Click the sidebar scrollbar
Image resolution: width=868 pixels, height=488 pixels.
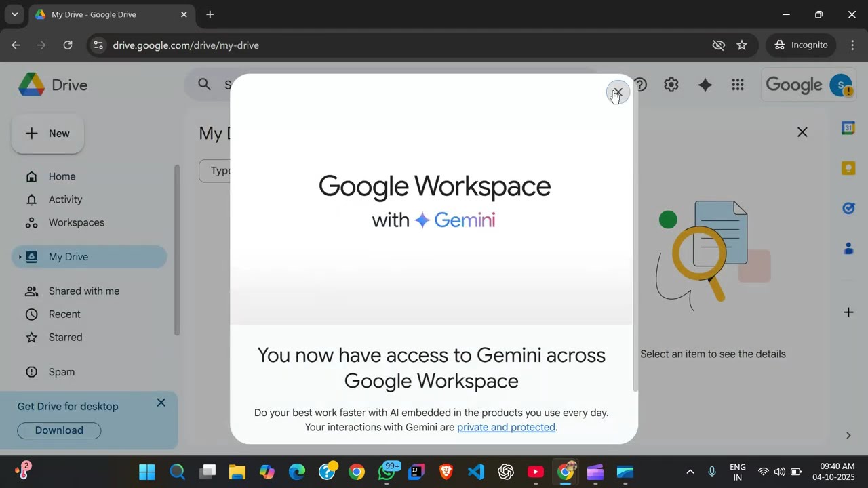(x=177, y=249)
